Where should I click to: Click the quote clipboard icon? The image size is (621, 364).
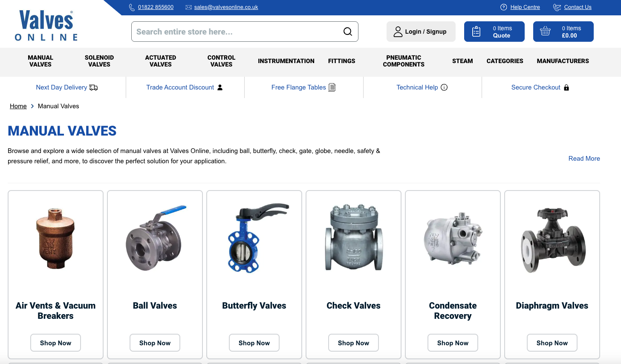pos(477,32)
